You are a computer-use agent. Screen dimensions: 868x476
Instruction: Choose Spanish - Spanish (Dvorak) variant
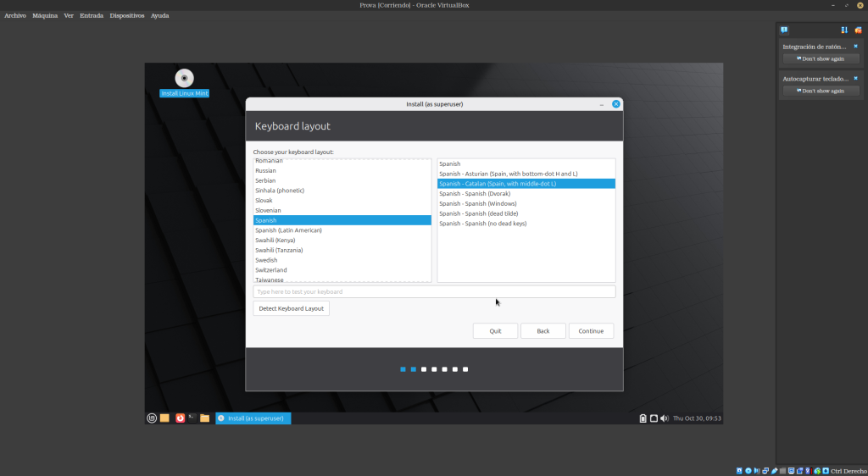[x=475, y=194]
